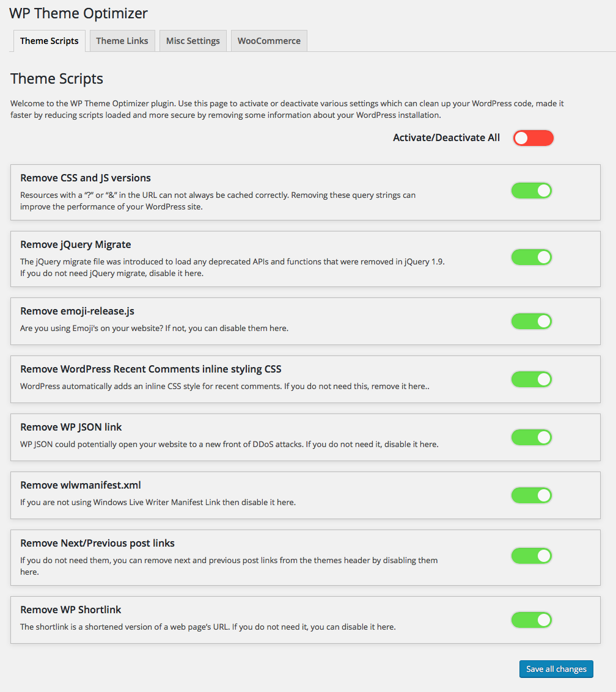Click the Remove jQuery Migrate setting title

click(x=76, y=244)
